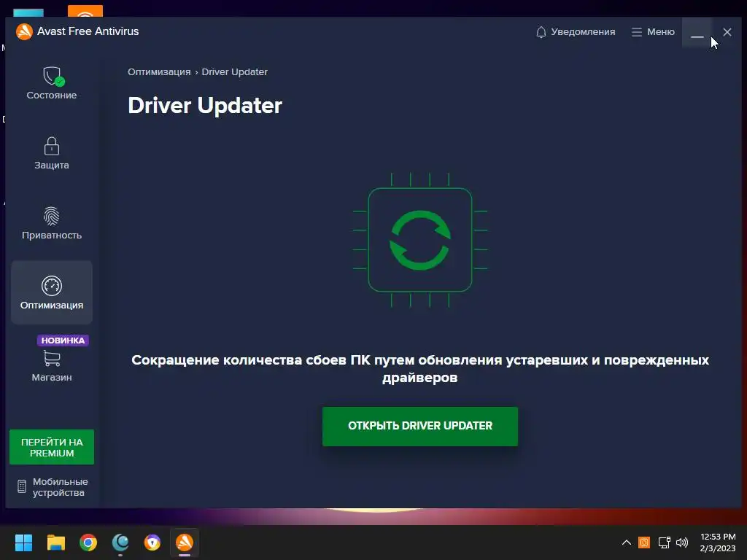Launch Google Chrome from taskbar
747x560 pixels.
[x=88, y=542]
